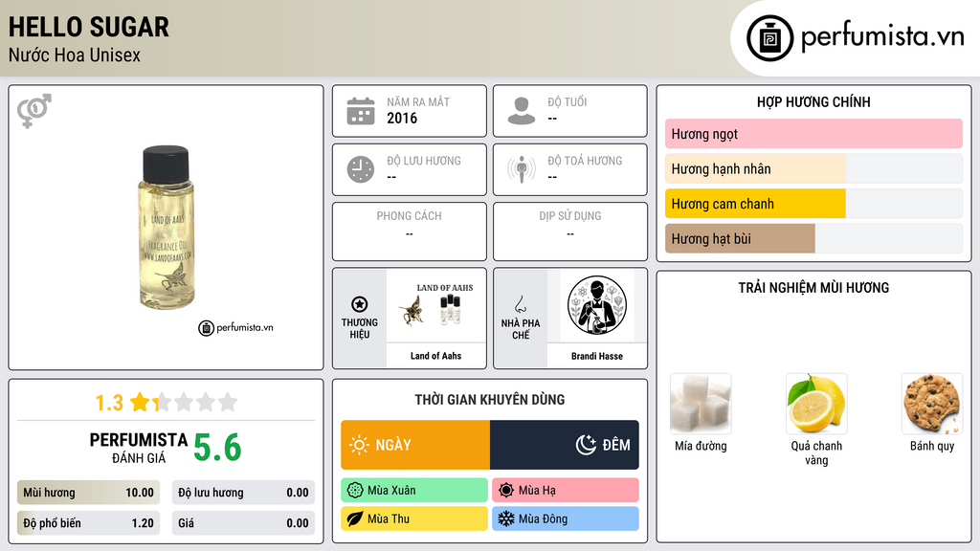Image resolution: width=980 pixels, height=551 pixels.
Task: Click the THƯƠNG HIỆU label
Action: coord(360,329)
